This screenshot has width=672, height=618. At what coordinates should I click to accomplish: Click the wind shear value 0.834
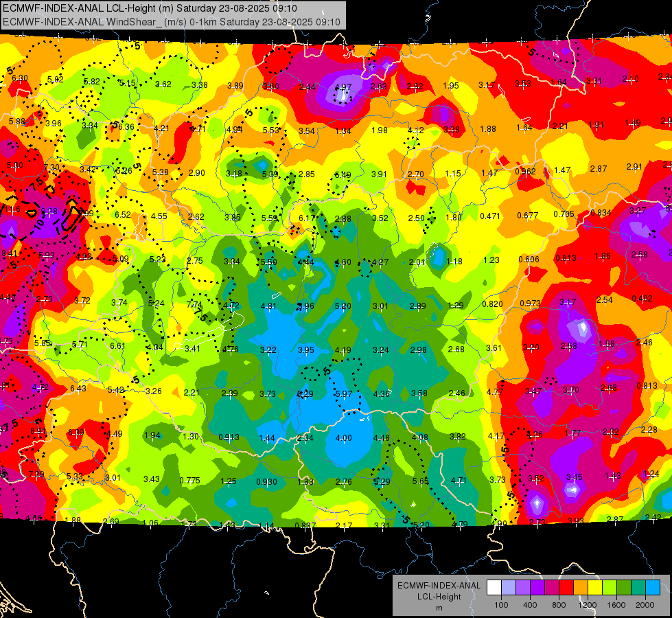click(x=601, y=213)
